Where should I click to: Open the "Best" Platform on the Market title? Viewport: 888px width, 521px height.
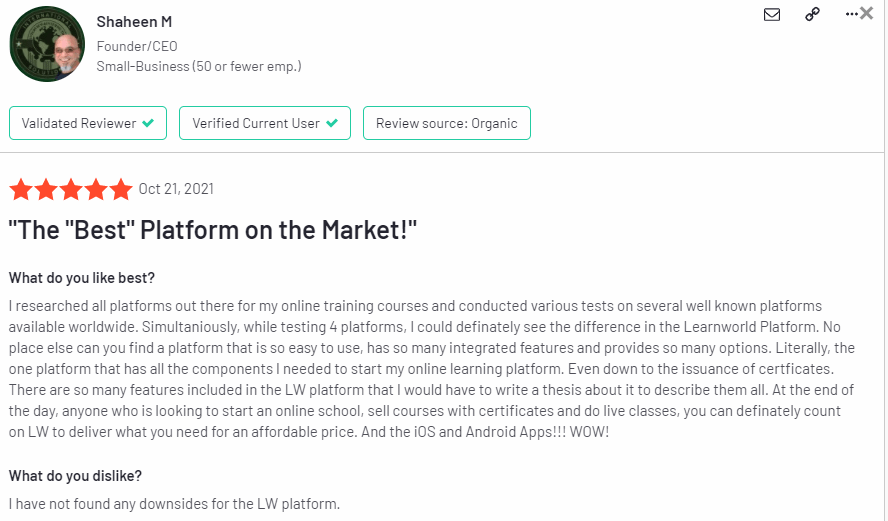click(212, 230)
